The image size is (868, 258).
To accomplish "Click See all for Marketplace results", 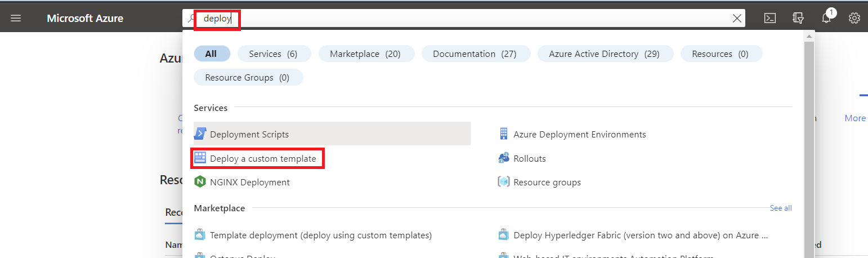I will [x=781, y=208].
